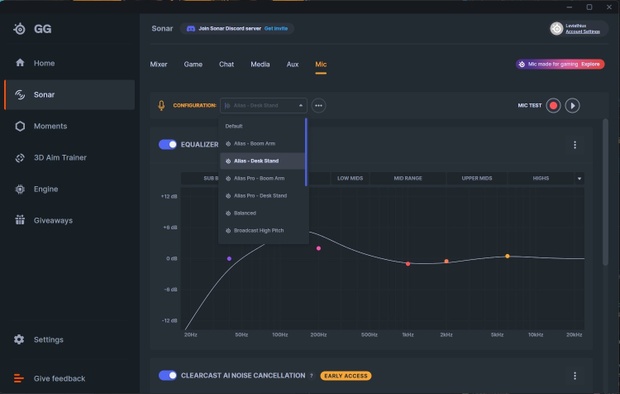The height and width of the screenshot is (394, 620).
Task: Play back the mic test recording
Action: click(x=572, y=106)
